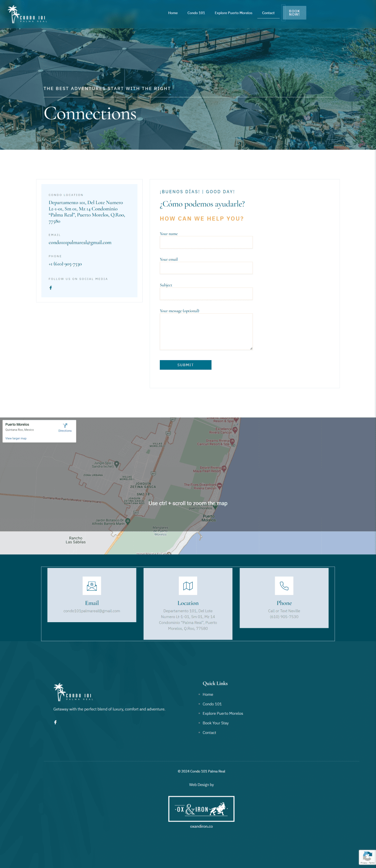Click the folded map Location icon
Screen dimensions: 376x868
tap(188, 586)
